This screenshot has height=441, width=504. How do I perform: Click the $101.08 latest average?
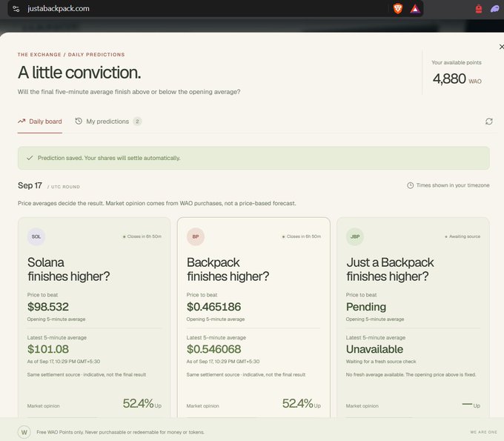(x=48, y=349)
